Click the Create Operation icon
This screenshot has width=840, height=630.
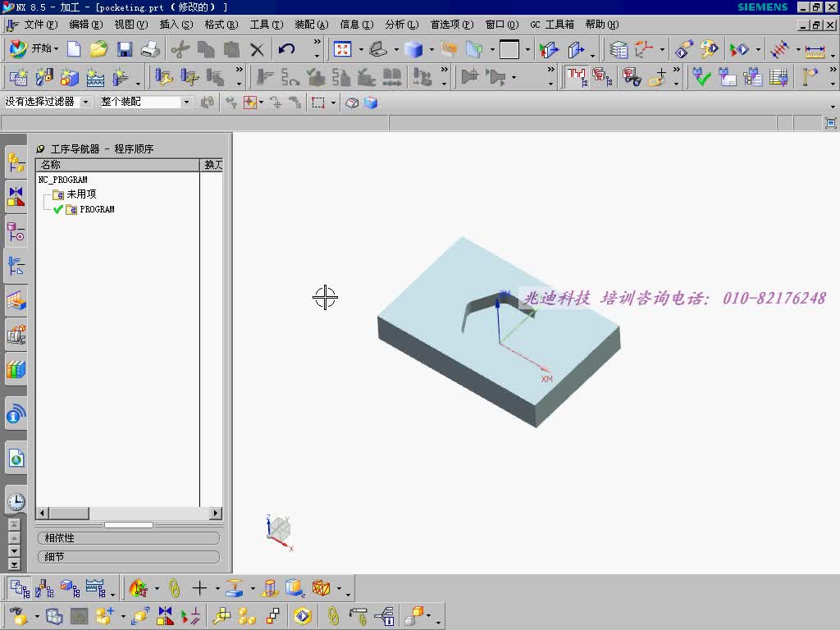point(121,77)
